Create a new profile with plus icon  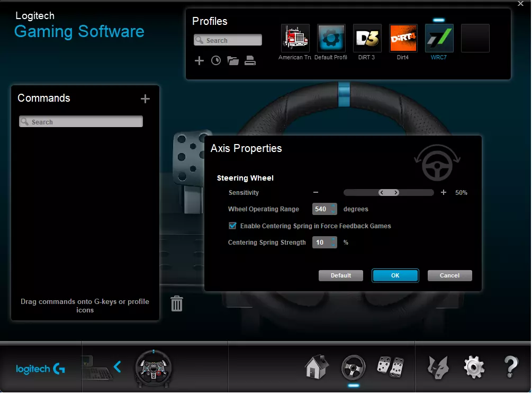(199, 61)
